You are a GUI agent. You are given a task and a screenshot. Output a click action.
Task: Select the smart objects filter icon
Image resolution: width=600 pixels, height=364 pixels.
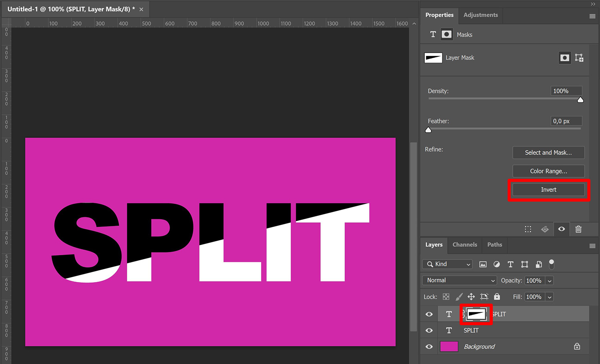coord(538,264)
